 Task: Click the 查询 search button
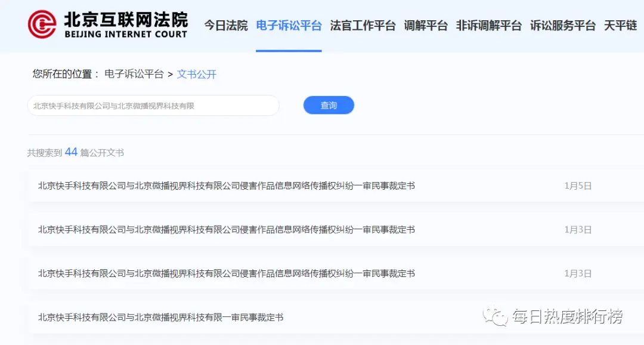[x=329, y=105]
